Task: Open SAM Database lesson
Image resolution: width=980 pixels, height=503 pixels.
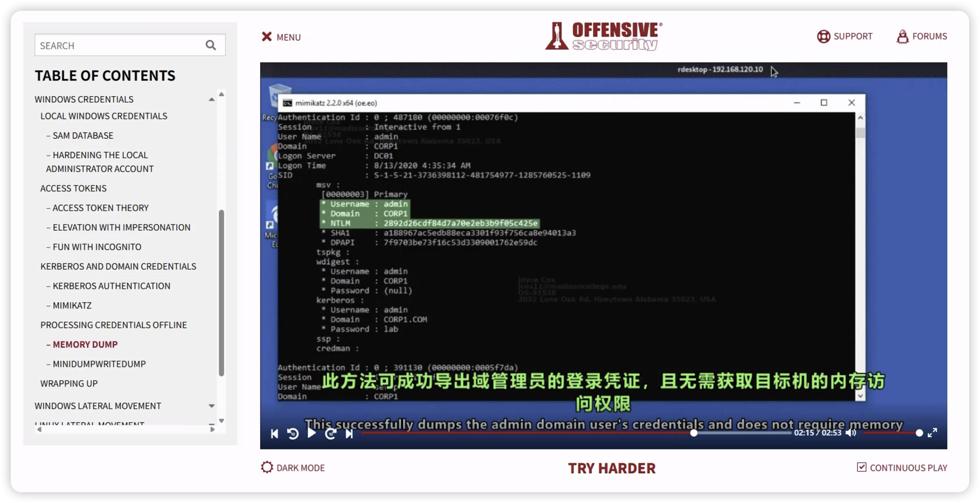Action: pos(83,136)
